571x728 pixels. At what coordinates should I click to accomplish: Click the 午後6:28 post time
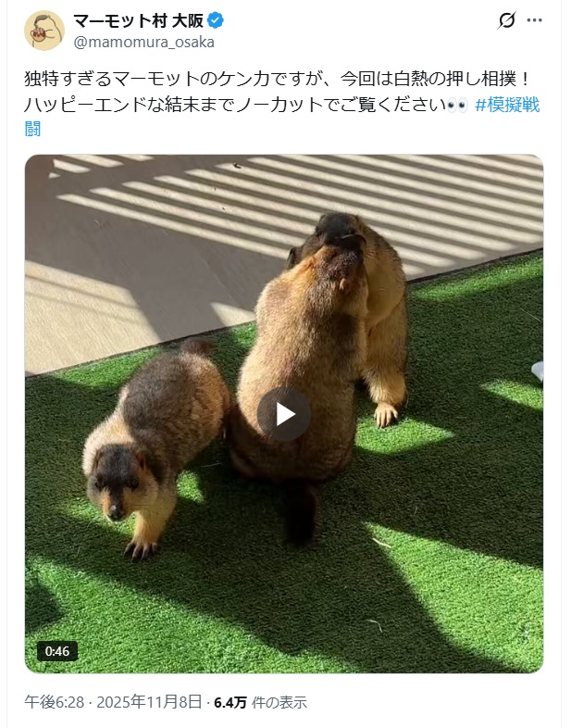(55, 702)
